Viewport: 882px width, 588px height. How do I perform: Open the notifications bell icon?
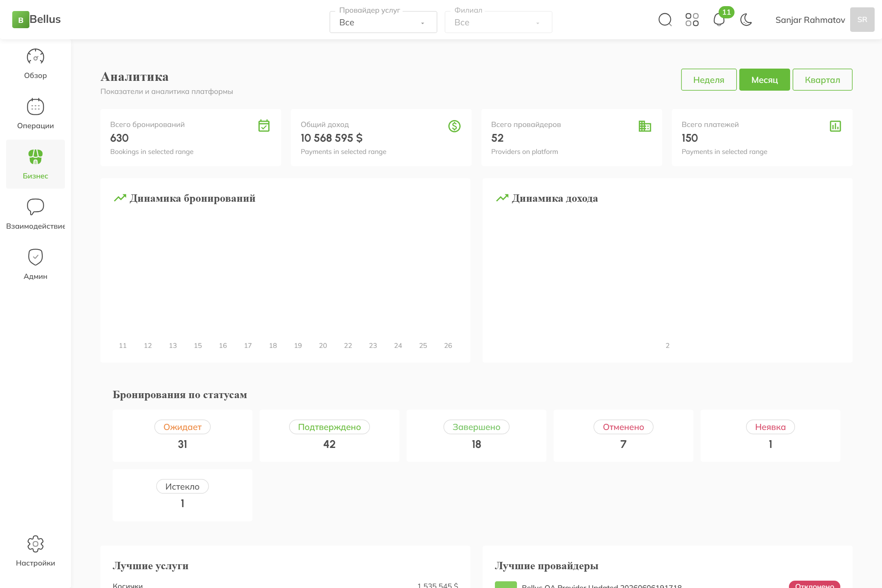pos(719,20)
